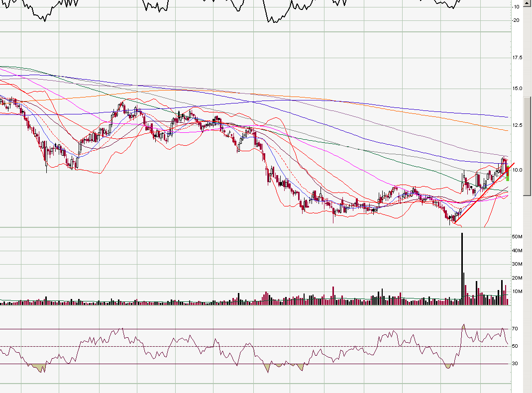Click the 30M volume axis label
Screen dimensions: 532x393
pos(517,264)
